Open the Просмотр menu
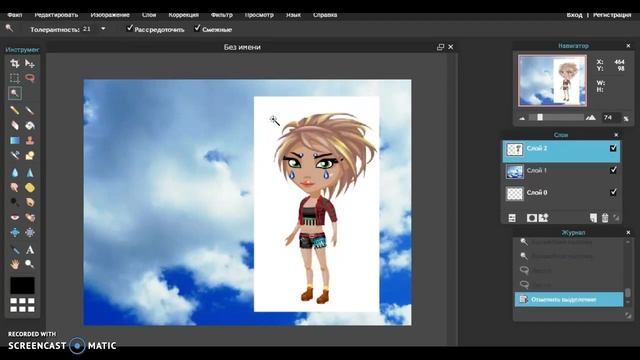Image resolution: width=640 pixels, height=360 pixels. tap(259, 15)
